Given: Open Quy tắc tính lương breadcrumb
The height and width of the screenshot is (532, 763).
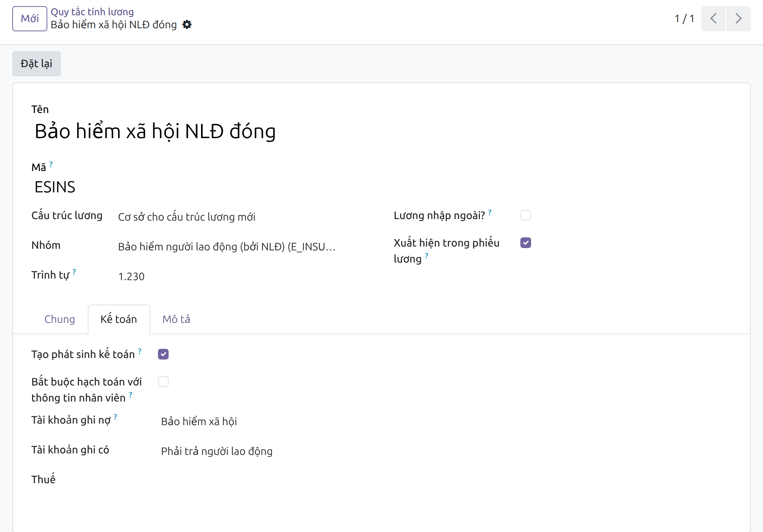Looking at the screenshot, I should [92, 12].
